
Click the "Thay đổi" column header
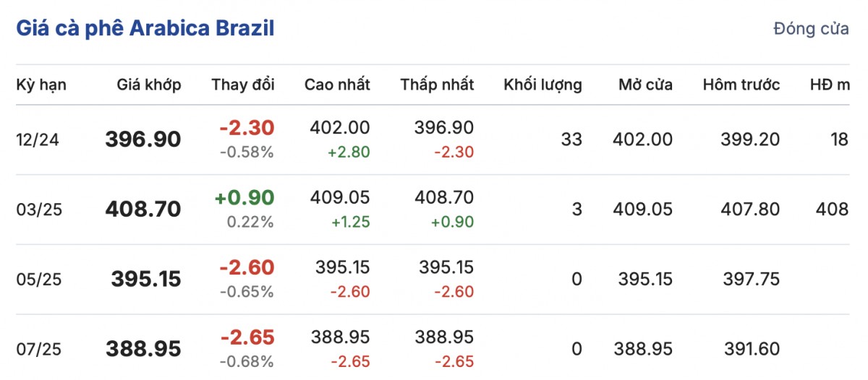pyautogui.click(x=243, y=85)
